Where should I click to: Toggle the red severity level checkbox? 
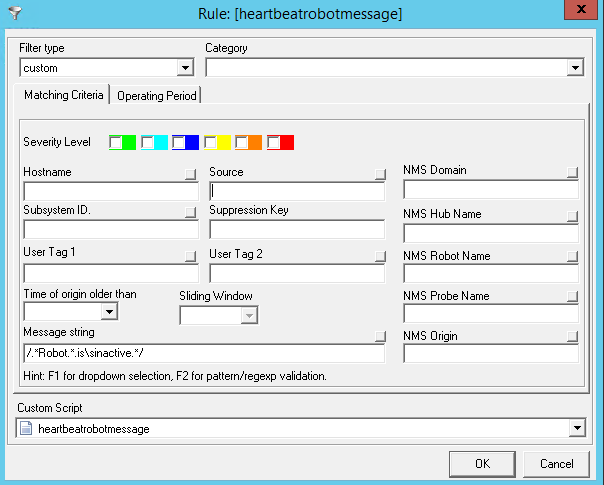click(274, 142)
